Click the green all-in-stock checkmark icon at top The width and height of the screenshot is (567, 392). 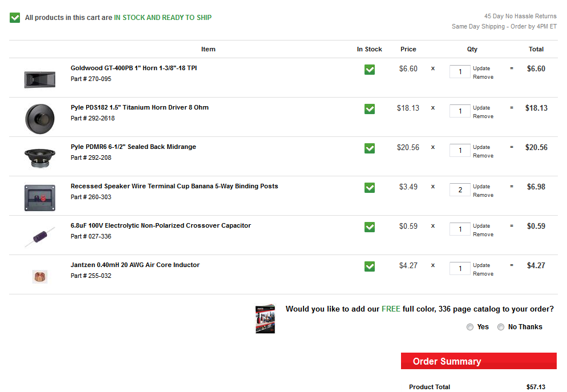coord(15,17)
